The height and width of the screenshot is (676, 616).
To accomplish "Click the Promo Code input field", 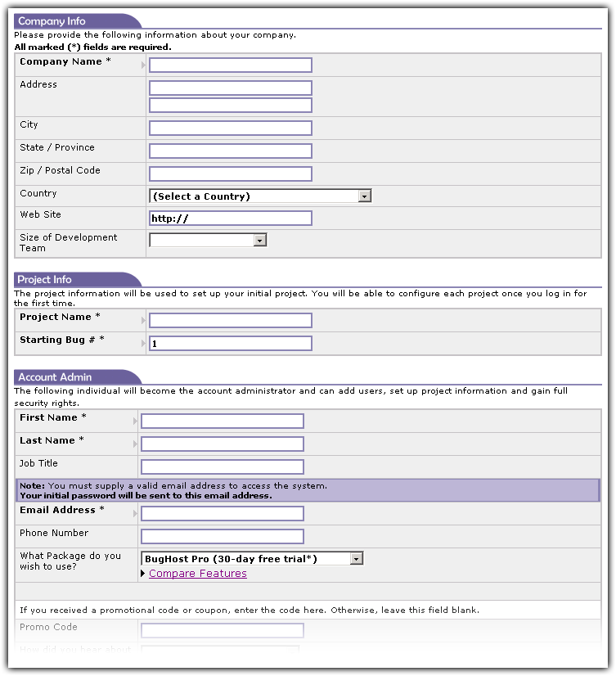I will click(x=222, y=631).
